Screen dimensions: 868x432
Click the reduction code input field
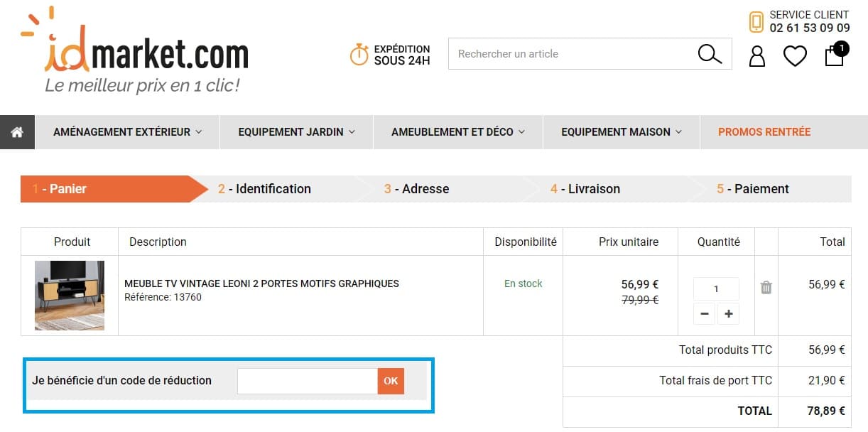click(x=307, y=381)
